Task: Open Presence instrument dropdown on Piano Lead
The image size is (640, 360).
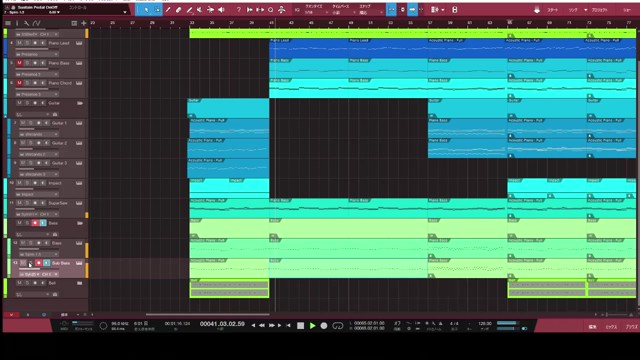Action: pos(37,54)
